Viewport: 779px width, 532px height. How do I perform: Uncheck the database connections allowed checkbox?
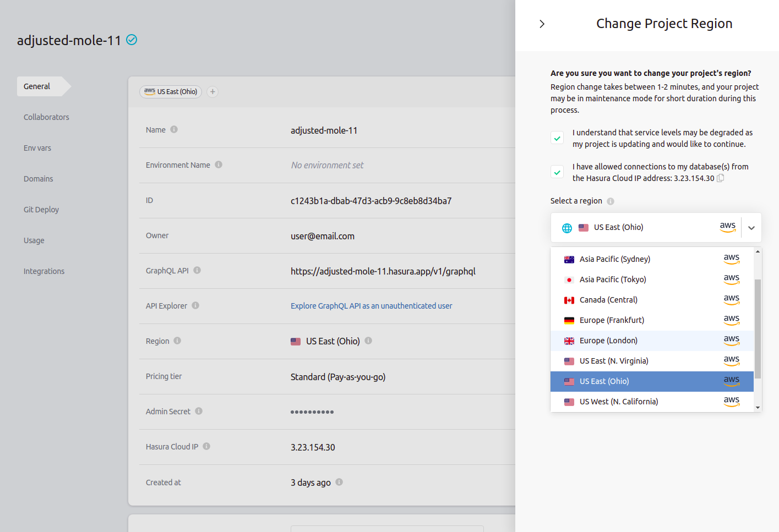(x=557, y=171)
